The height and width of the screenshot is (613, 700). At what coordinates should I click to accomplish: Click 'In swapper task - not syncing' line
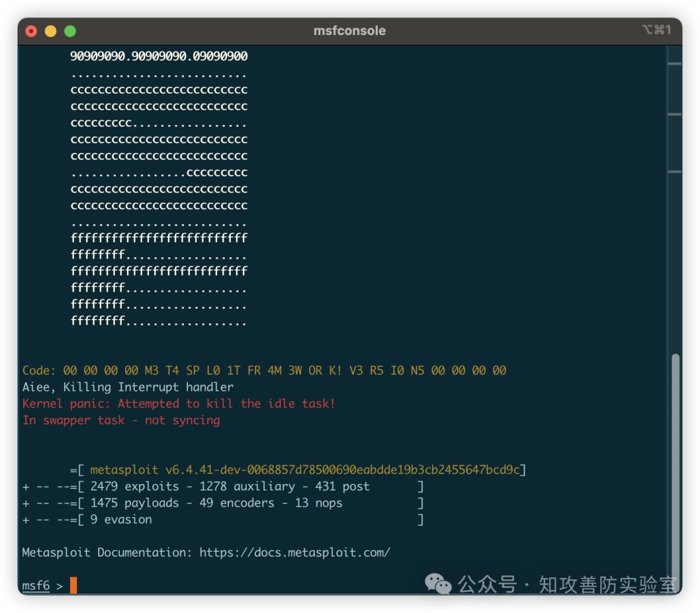coord(121,421)
